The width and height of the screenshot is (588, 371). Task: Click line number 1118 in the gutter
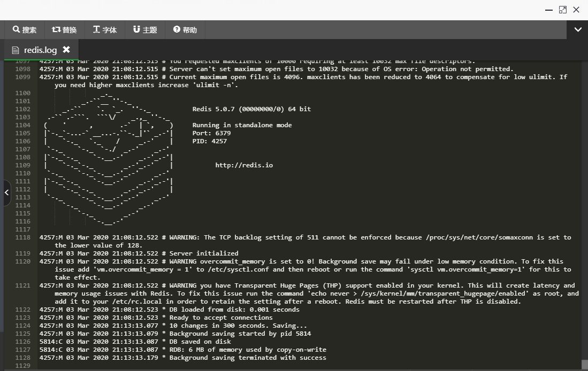(x=23, y=237)
